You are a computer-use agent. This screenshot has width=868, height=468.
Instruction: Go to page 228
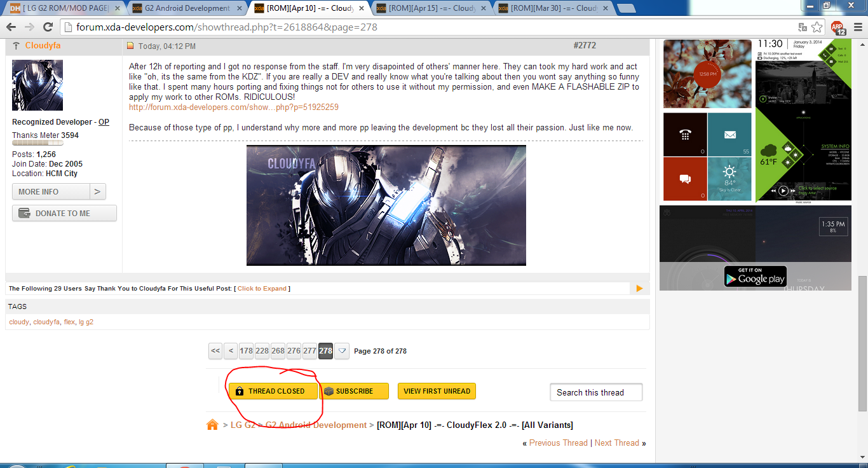point(262,351)
